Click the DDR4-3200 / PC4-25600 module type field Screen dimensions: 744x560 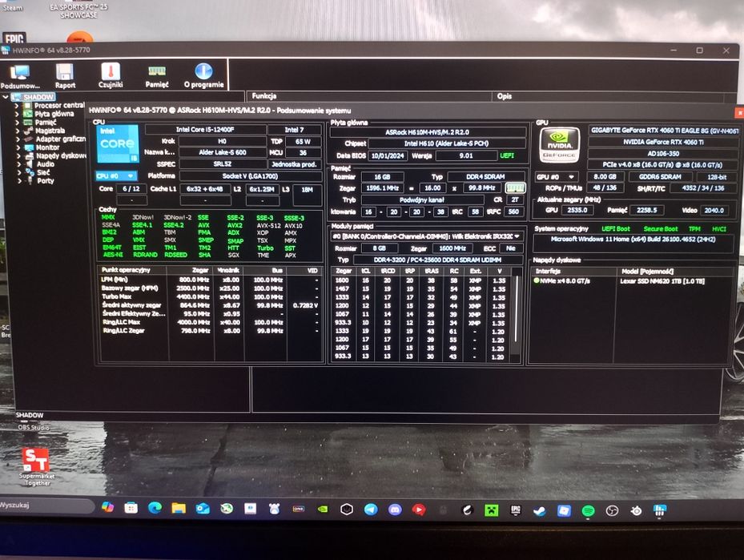[437, 260]
